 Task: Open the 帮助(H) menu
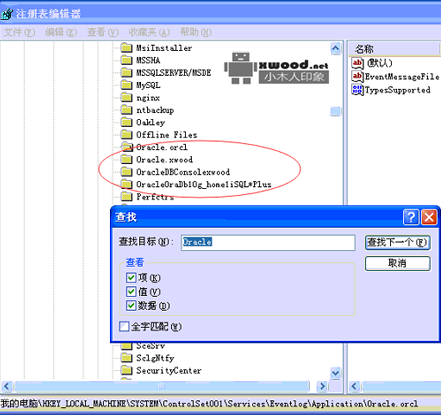coord(196,32)
